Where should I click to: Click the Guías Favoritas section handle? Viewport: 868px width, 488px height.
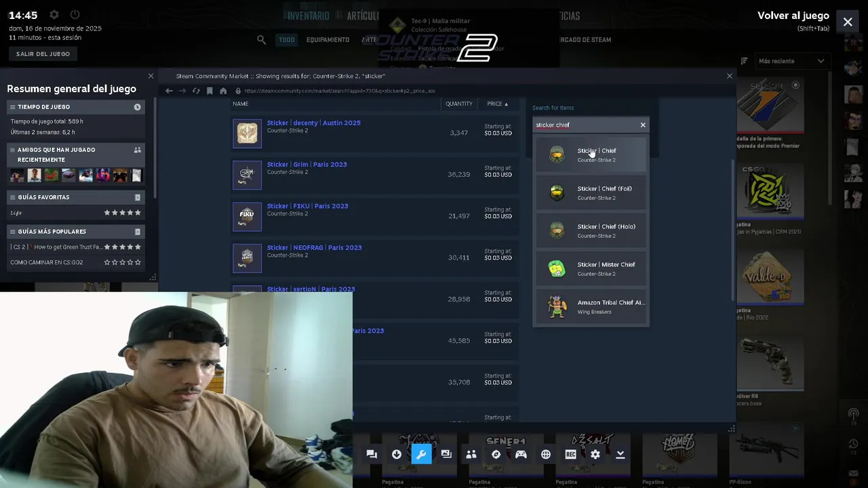(12, 197)
